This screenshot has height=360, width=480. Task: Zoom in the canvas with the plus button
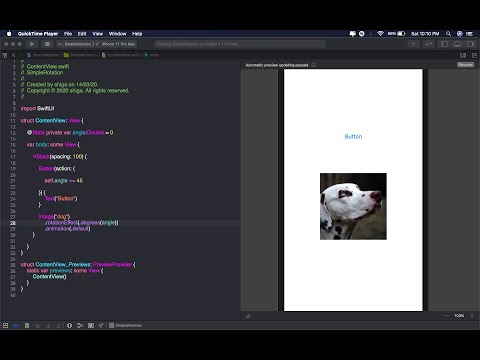click(472, 315)
